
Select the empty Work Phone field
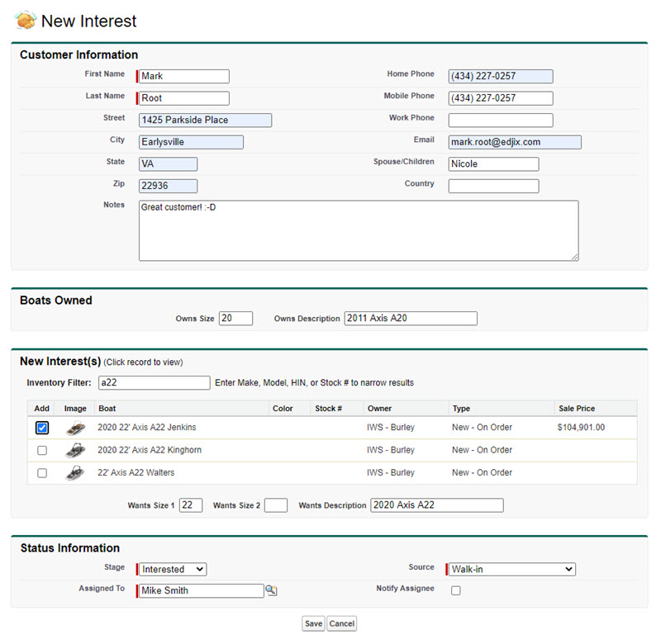(500, 120)
